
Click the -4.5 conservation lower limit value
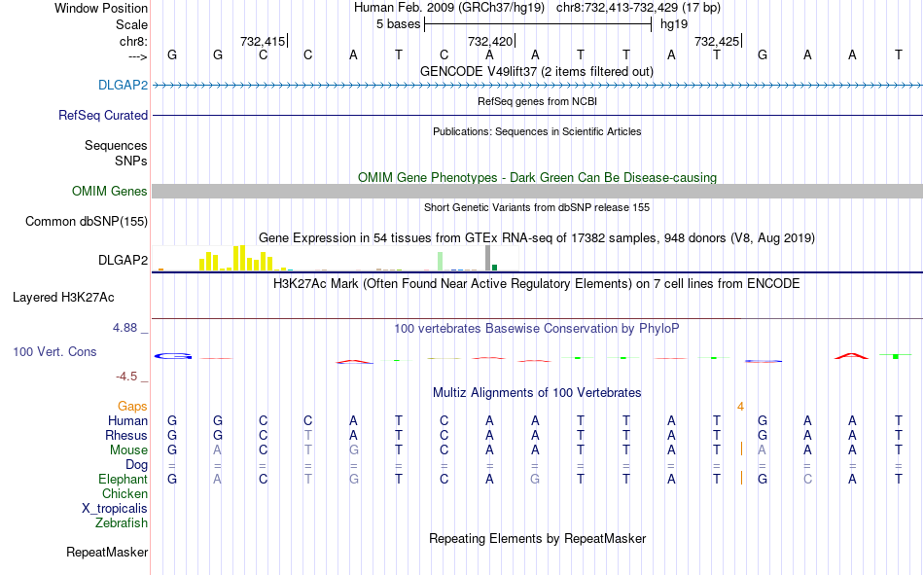(126, 377)
